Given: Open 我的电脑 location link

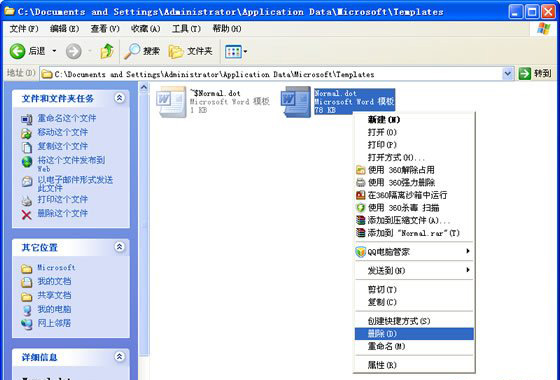Looking at the screenshot, I should click(x=54, y=309).
